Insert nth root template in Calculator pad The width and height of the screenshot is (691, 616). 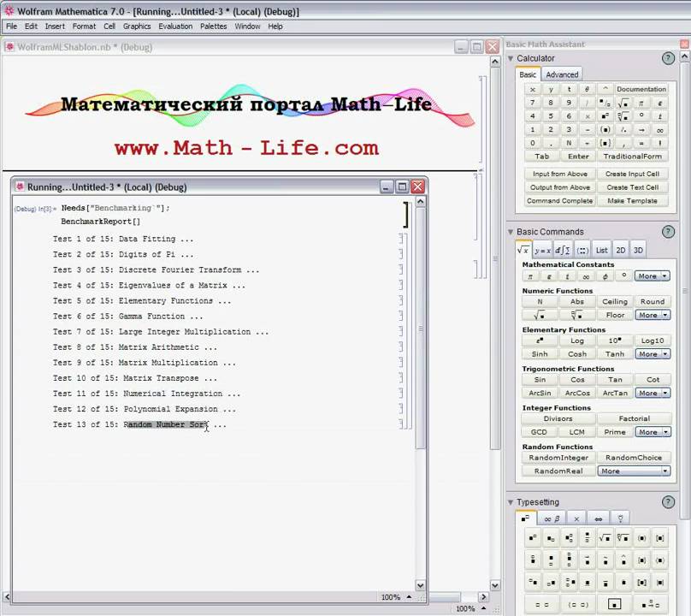coord(623,116)
